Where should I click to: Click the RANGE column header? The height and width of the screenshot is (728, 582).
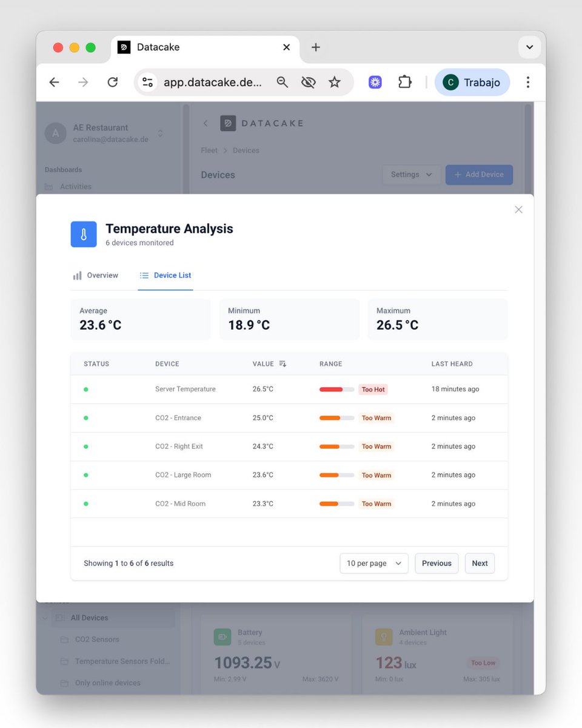[x=331, y=364]
